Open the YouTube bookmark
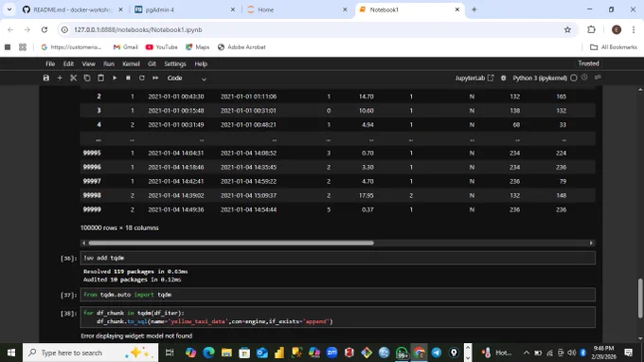 pyautogui.click(x=162, y=47)
